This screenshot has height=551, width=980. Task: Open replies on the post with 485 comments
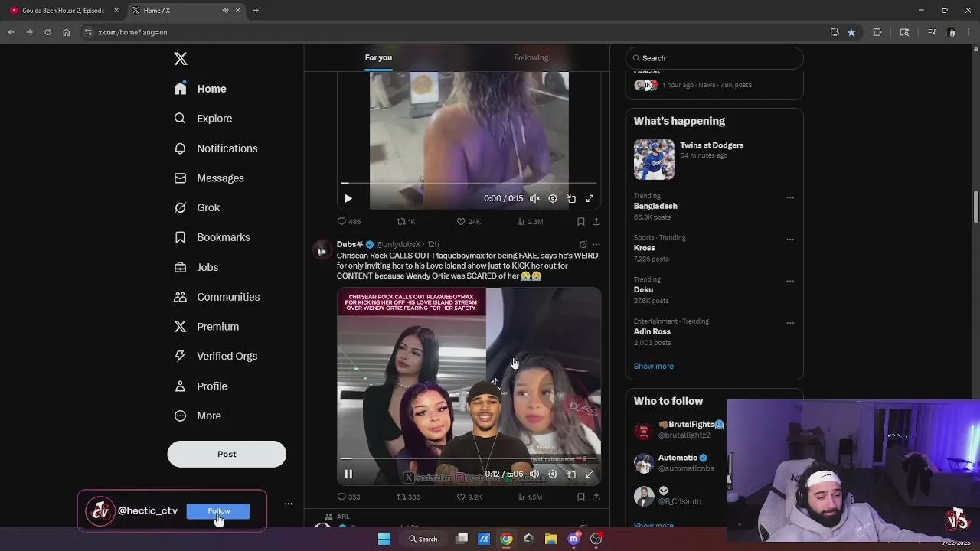[349, 222]
